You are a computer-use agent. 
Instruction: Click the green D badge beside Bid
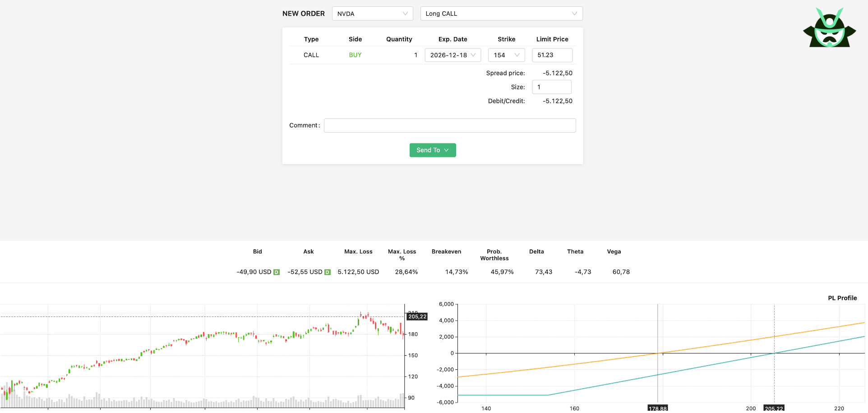[x=277, y=272]
